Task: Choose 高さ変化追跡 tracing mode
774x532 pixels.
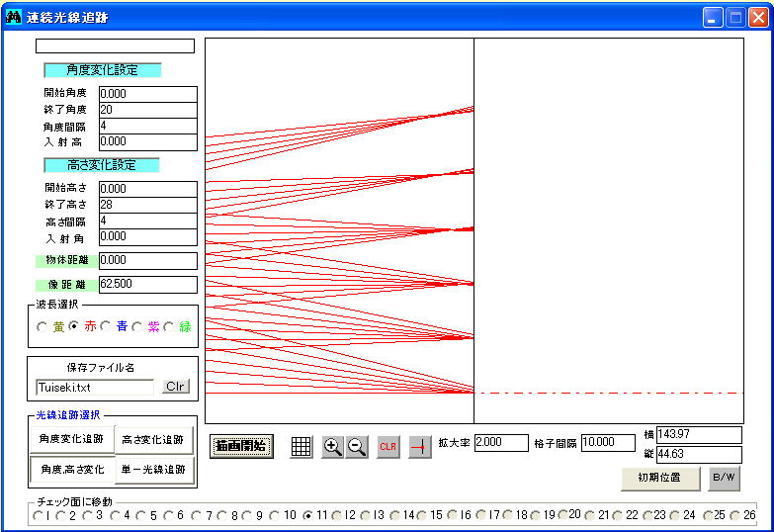Action: pos(153,438)
